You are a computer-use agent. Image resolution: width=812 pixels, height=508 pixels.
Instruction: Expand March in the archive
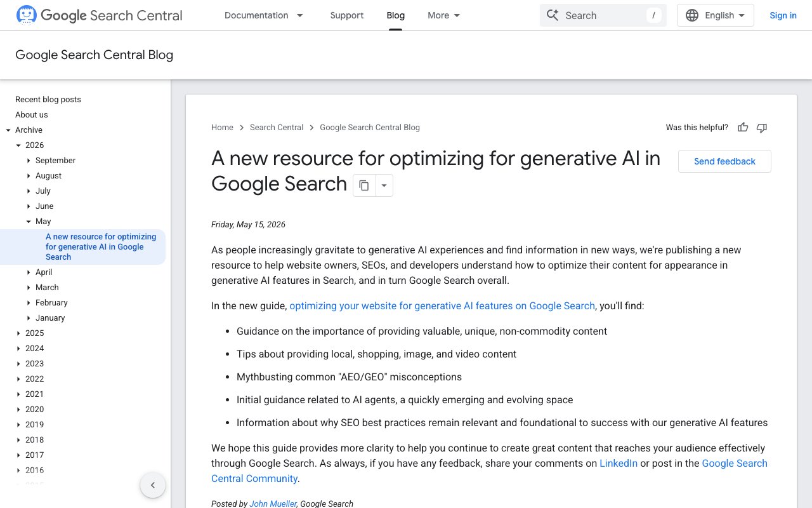pyautogui.click(x=29, y=288)
